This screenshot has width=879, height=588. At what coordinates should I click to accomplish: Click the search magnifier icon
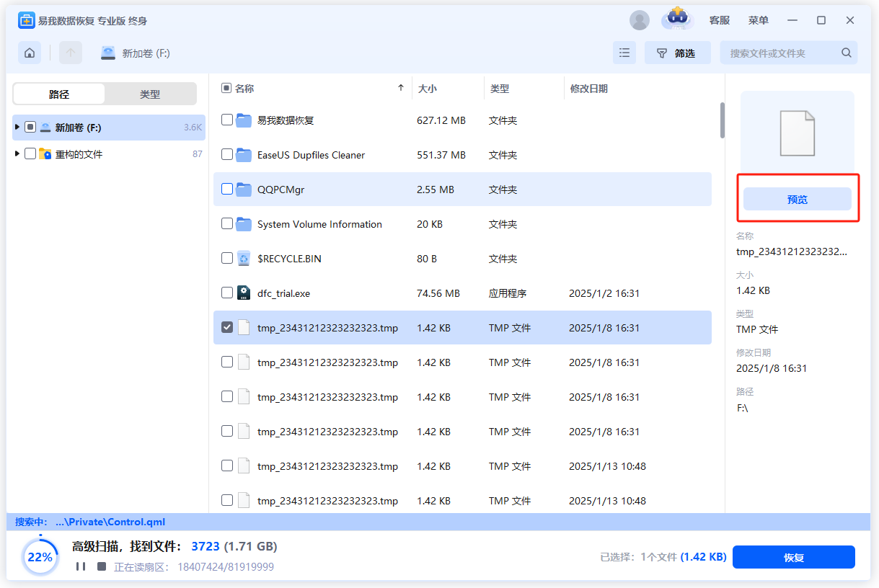click(847, 53)
